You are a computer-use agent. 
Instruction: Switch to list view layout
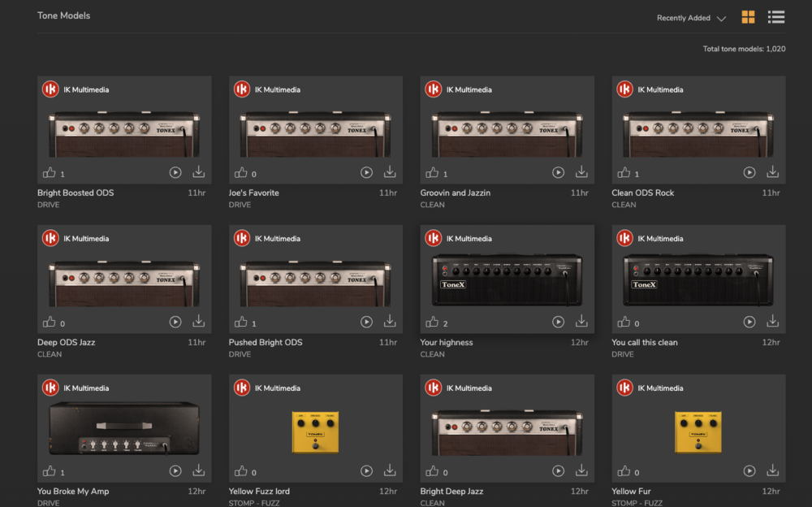(775, 17)
